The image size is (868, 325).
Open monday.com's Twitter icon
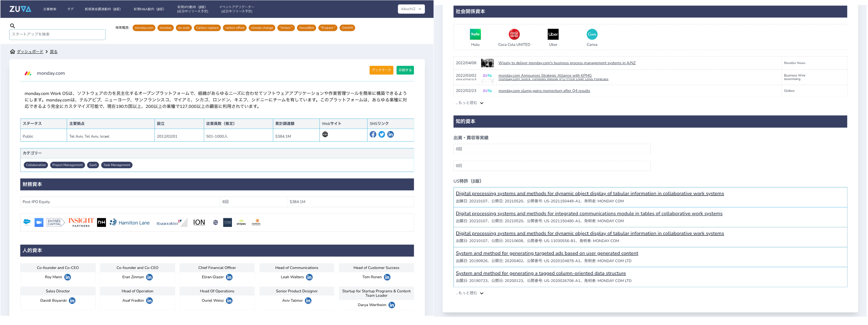point(382,134)
